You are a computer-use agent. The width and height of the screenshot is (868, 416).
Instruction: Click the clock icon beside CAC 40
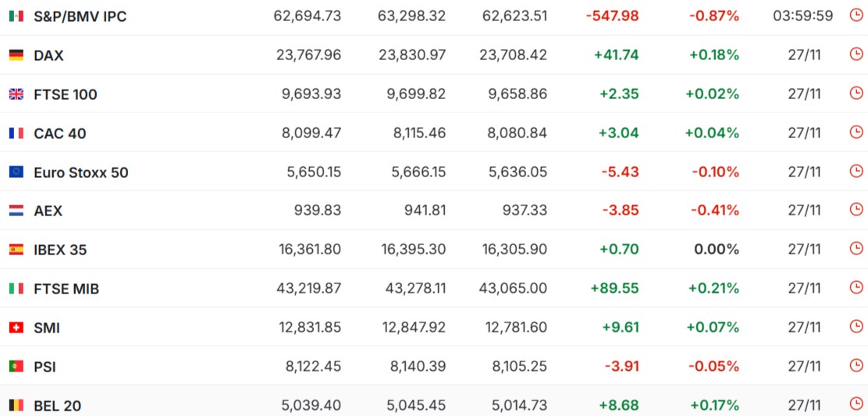[x=856, y=133]
